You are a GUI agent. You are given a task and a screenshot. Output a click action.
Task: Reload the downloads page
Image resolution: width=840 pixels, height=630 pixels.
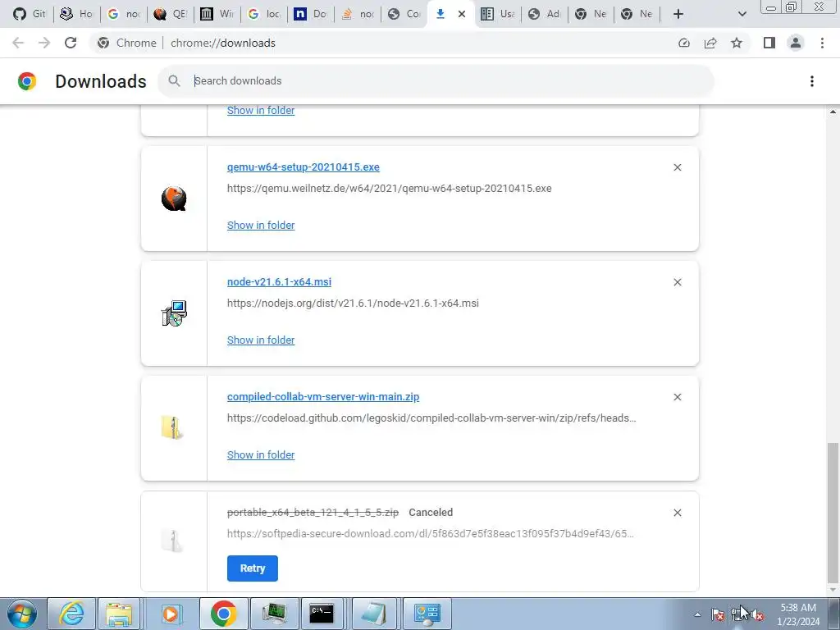click(71, 43)
